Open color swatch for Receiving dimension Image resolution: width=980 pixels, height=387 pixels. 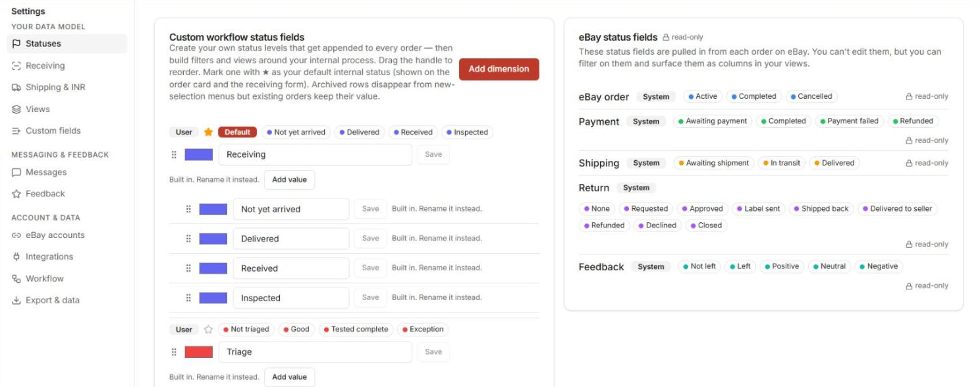pos(199,154)
